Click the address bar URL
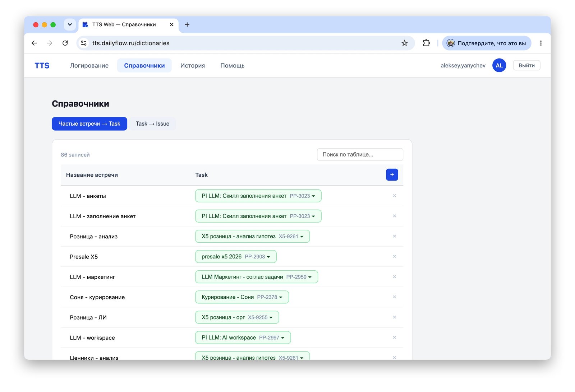The height and width of the screenshot is (392, 575). click(131, 43)
